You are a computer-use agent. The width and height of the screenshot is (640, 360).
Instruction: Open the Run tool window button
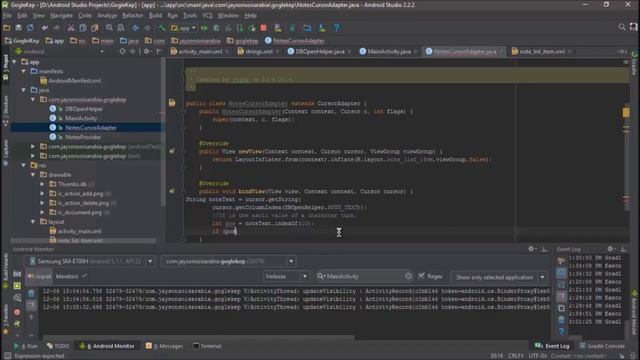coord(26,346)
